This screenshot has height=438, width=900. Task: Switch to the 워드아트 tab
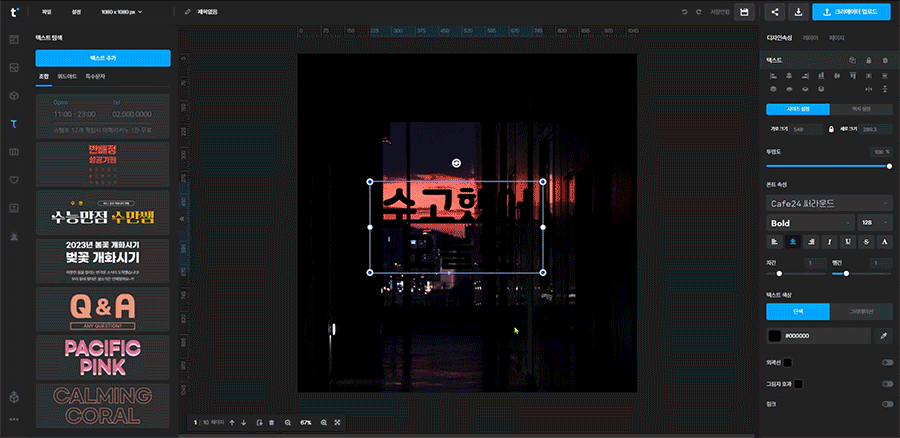coord(67,76)
